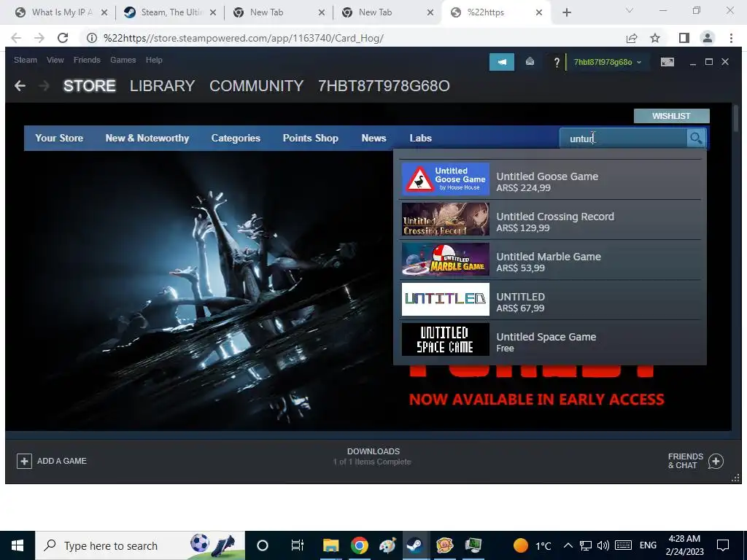The width and height of the screenshot is (747, 560).
Task: Click the Steam help question mark icon
Action: tap(557, 63)
